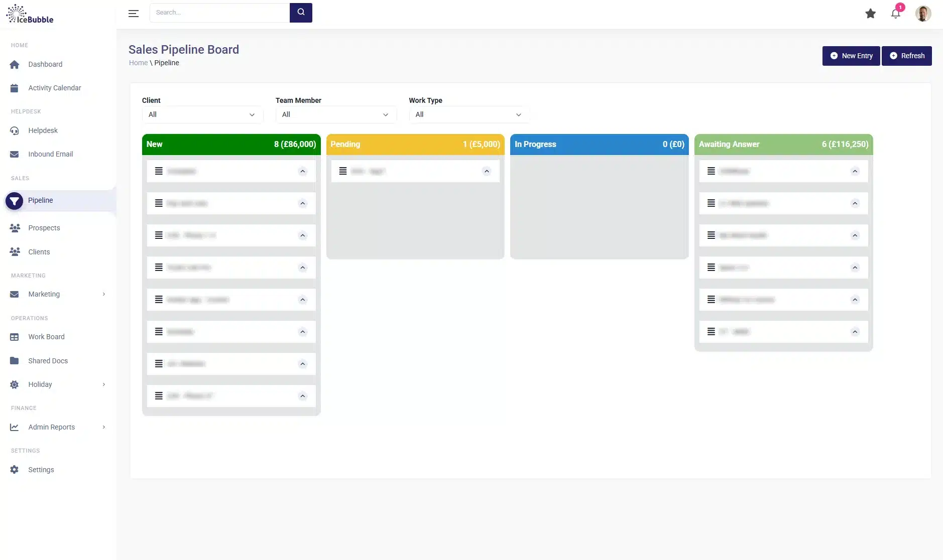Click the Helpdesk headset icon

coord(15,131)
